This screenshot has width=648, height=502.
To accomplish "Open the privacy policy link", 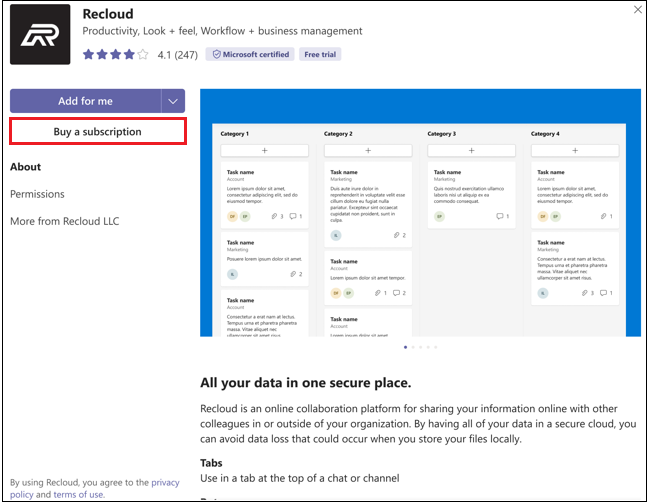I will [x=95, y=488].
